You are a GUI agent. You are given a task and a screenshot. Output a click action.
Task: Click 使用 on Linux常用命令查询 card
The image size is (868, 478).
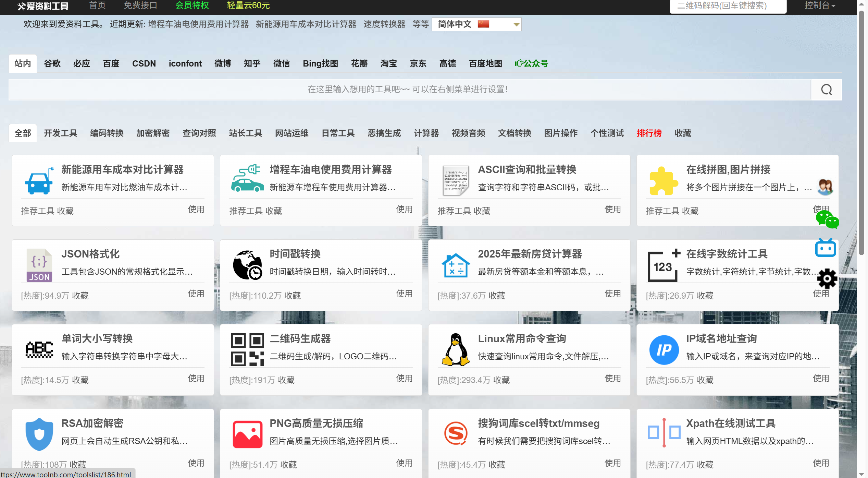[612, 378]
